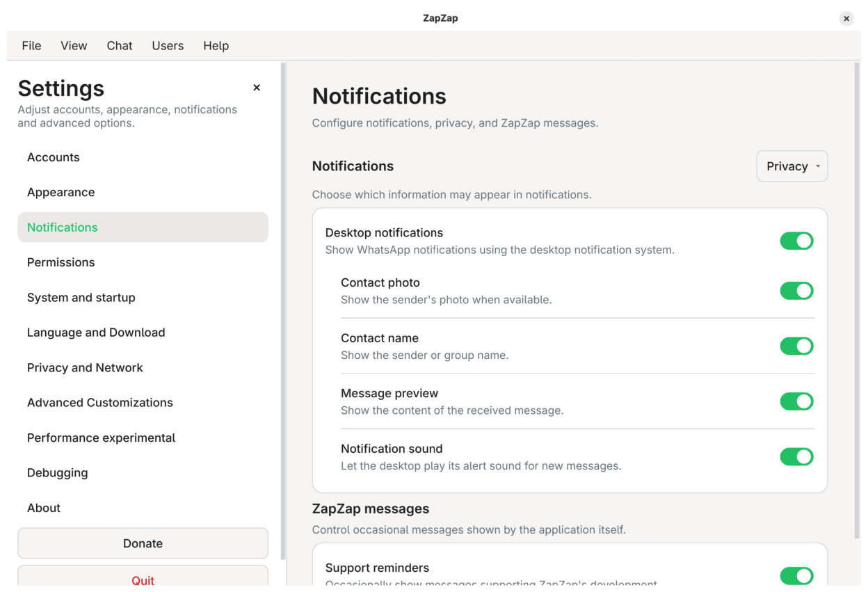The width and height of the screenshot is (868, 592).
Task: Go to the Debugging page
Action: pos(143,473)
